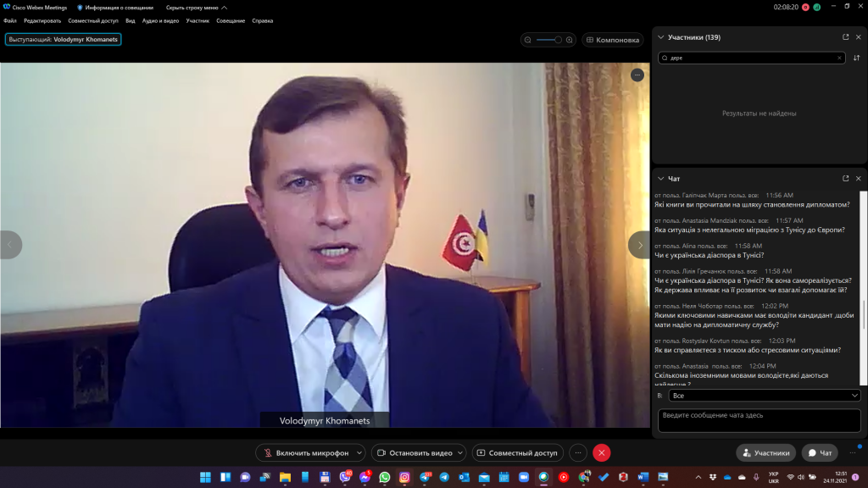This screenshot has height=488, width=868.
Task: Collapse the Участники panel chevron
Action: pyautogui.click(x=660, y=37)
